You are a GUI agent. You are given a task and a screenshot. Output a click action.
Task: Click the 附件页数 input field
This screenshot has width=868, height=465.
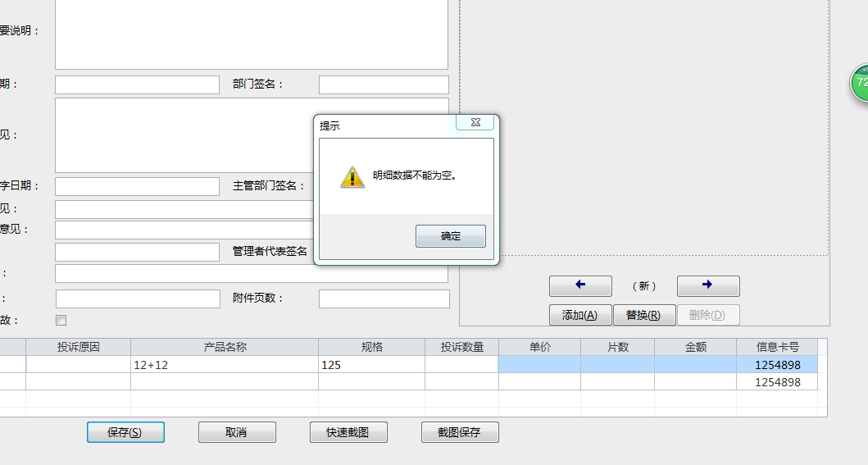[x=384, y=299]
